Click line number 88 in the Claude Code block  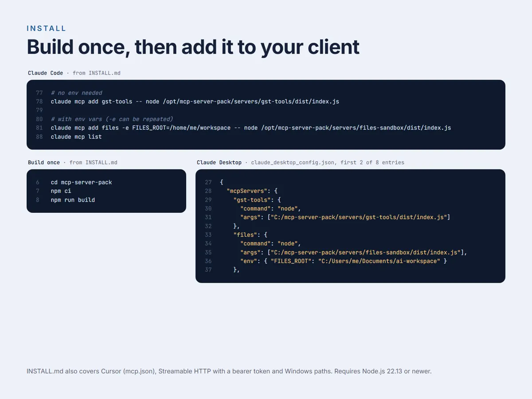point(39,137)
